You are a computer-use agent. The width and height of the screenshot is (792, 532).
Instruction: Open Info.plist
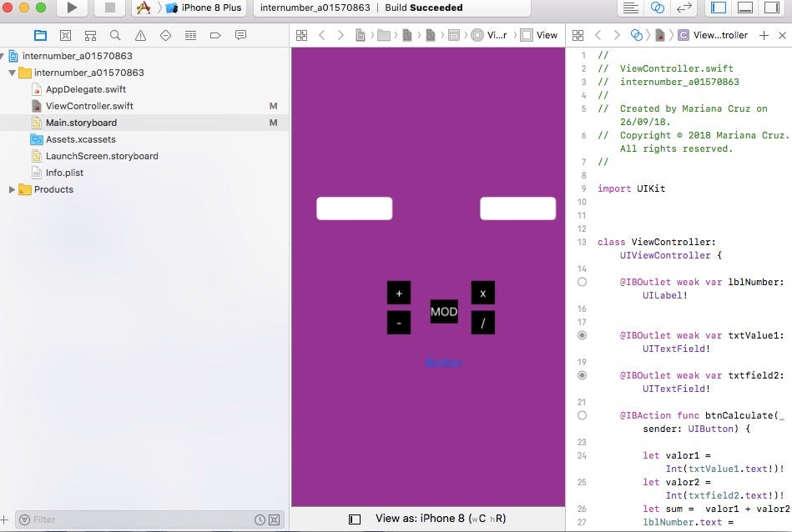click(x=64, y=173)
